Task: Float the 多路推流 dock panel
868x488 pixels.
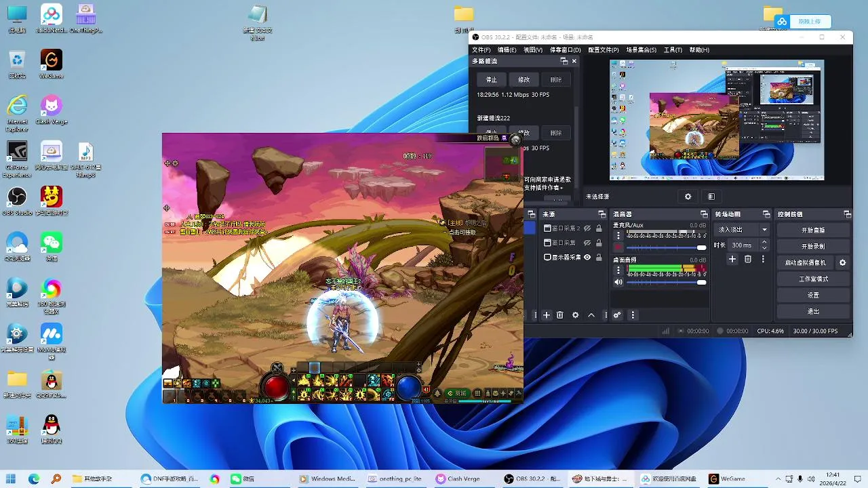Action: (x=564, y=61)
